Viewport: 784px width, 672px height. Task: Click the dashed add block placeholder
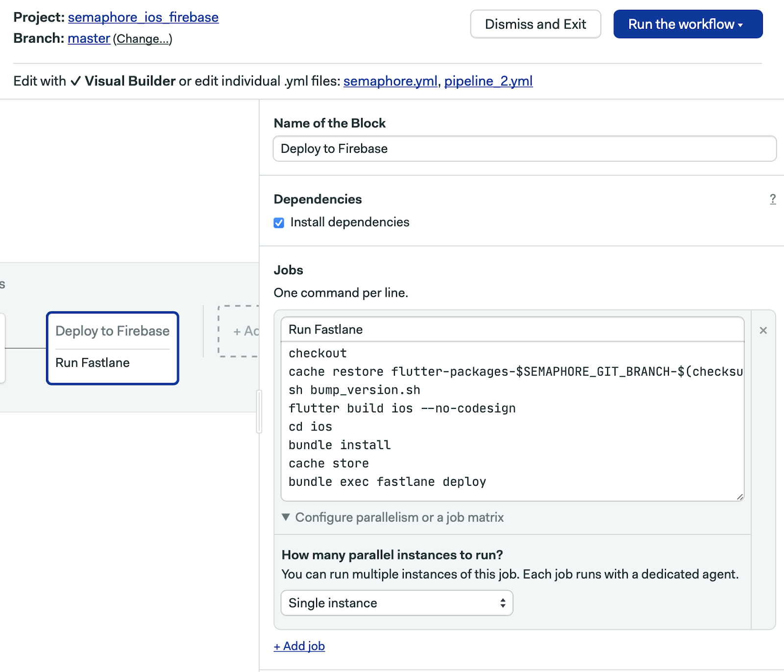(239, 332)
